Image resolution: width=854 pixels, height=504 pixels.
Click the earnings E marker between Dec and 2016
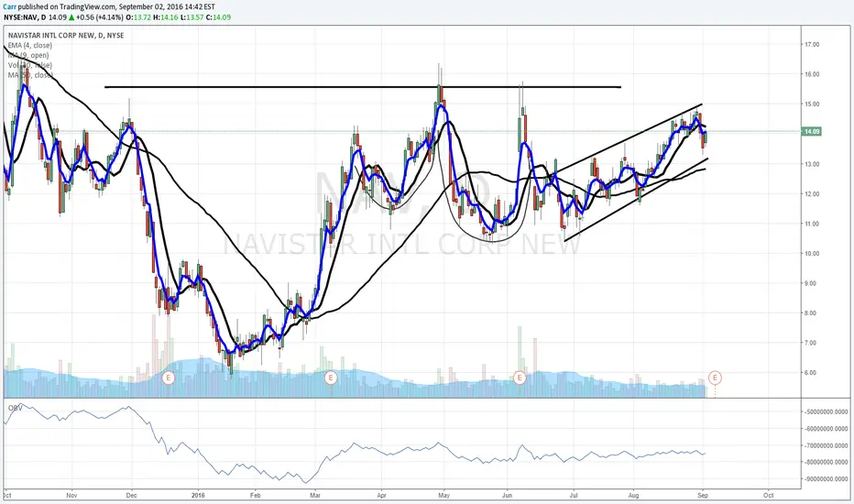click(169, 378)
